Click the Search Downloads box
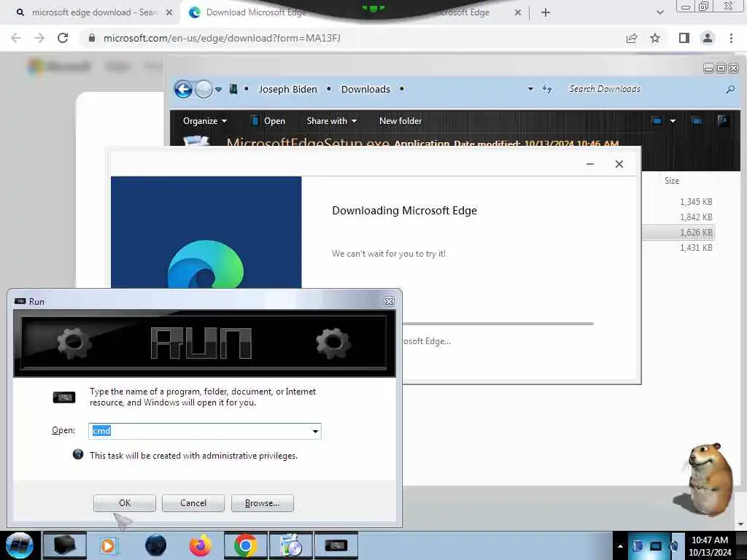This screenshot has height=560, width=747. 643,89
